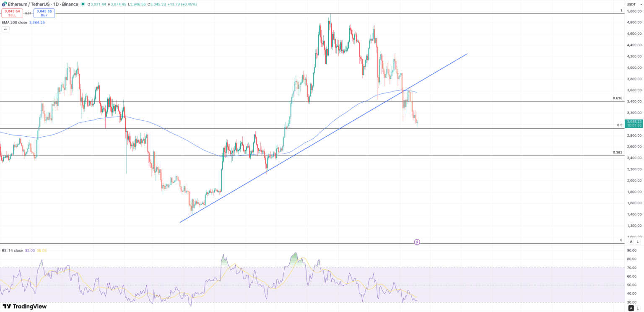Select the RSI 14 close indicator legend
644x312 pixels.
click(12, 250)
